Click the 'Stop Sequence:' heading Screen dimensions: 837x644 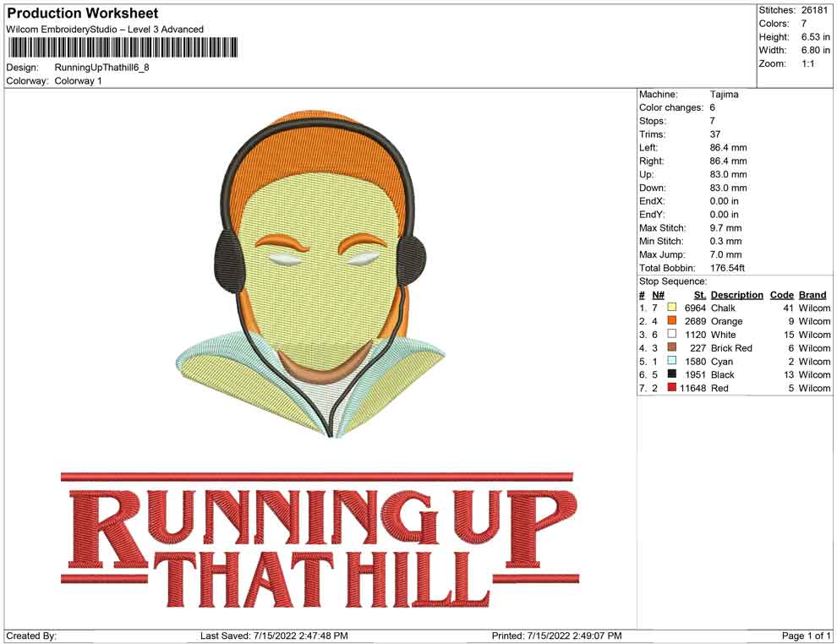673,281
